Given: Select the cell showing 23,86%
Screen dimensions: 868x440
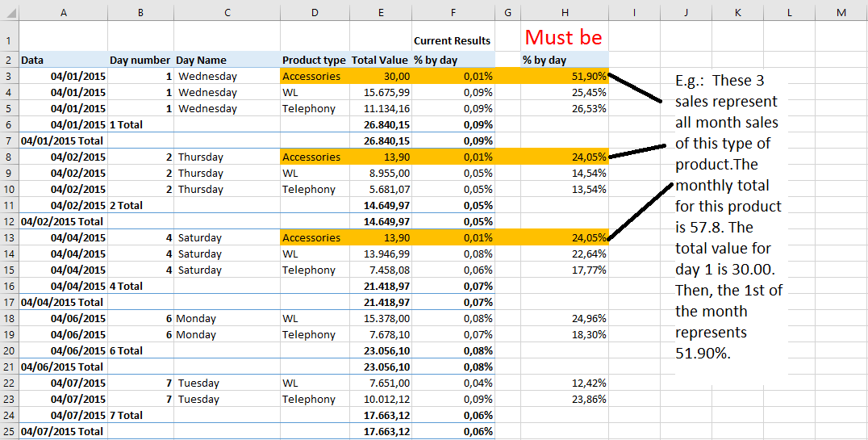Looking at the screenshot, I should pyautogui.click(x=565, y=399).
